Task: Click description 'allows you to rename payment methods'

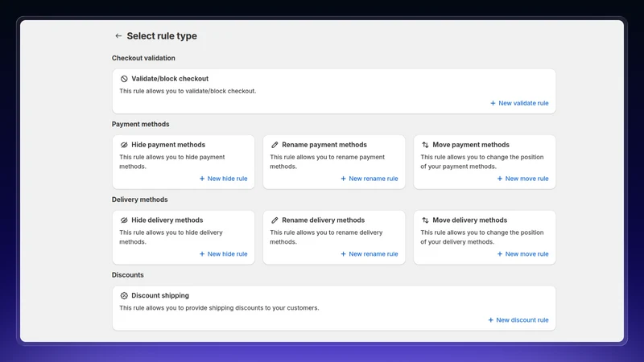Action: pos(328,162)
